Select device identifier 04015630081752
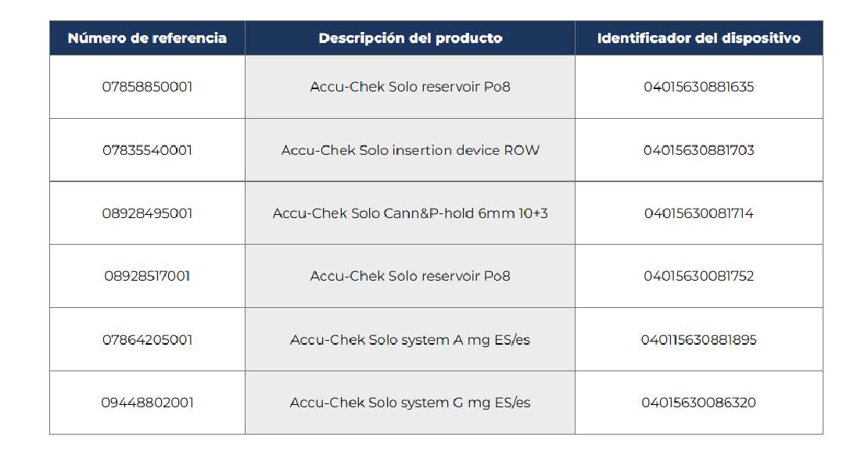This screenshot has height=469, width=868. click(698, 276)
